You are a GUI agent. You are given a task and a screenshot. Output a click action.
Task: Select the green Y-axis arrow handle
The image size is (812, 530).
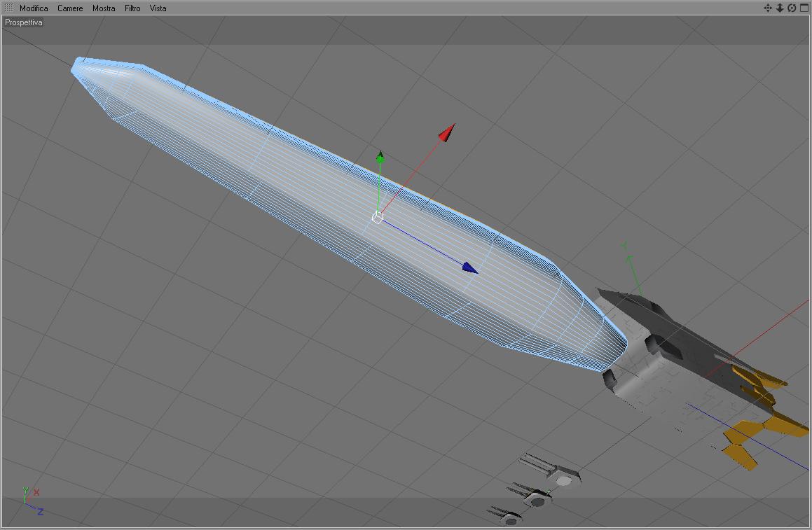(380, 156)
